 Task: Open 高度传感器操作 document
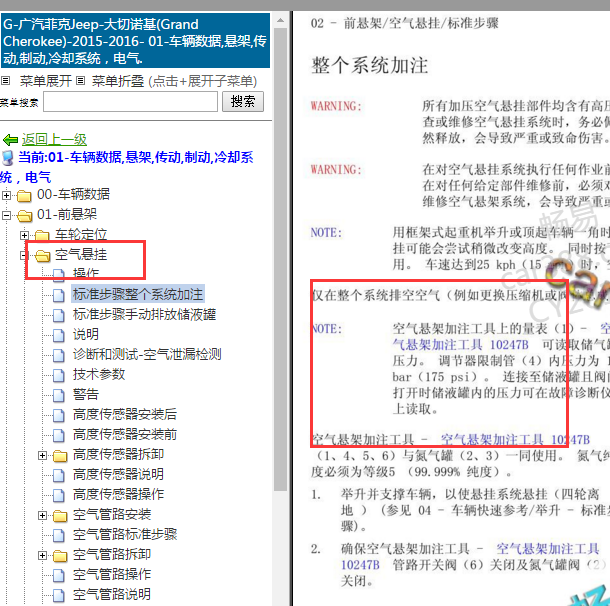pyautogui.click(x=118, y=494)
